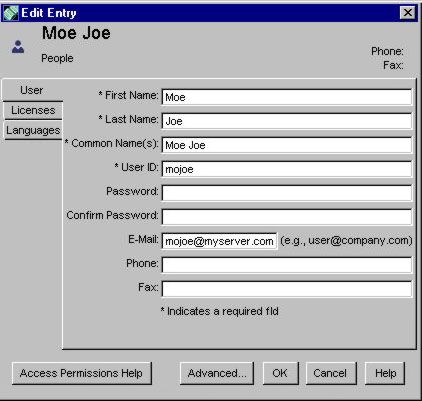Focus the Confirm Password field

pyautogui.click(x=287, y=217)
